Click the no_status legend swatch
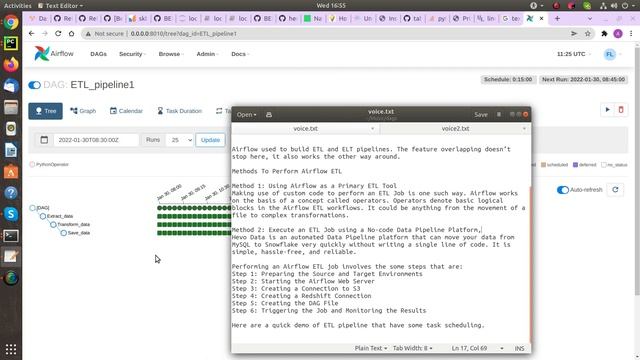The image size is (640, 360). pyautogui.click(x=604, y=165)
